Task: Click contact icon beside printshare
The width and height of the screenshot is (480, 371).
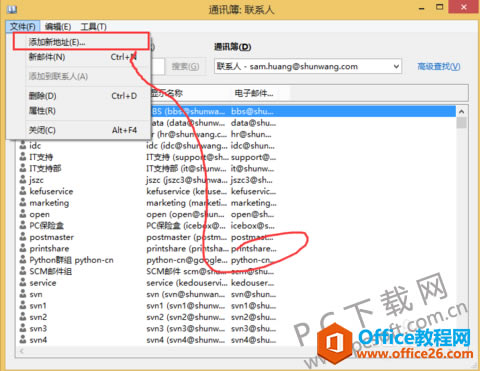Action: 23,248
